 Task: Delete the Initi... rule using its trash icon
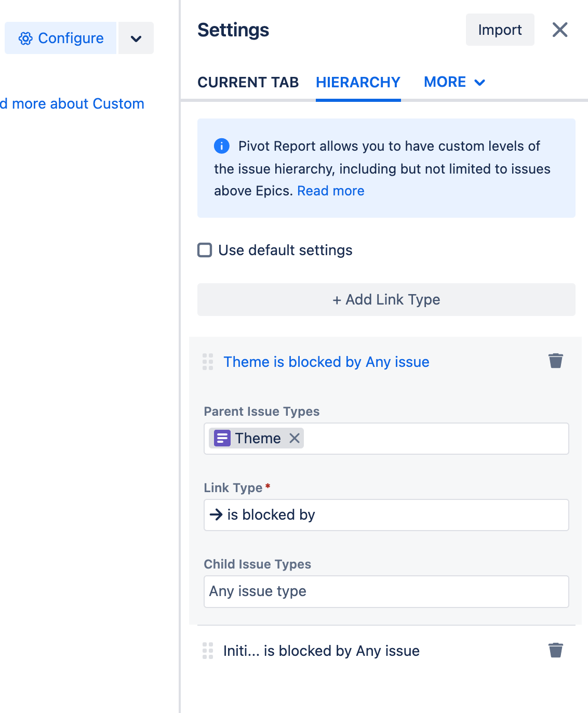[555, 650]
